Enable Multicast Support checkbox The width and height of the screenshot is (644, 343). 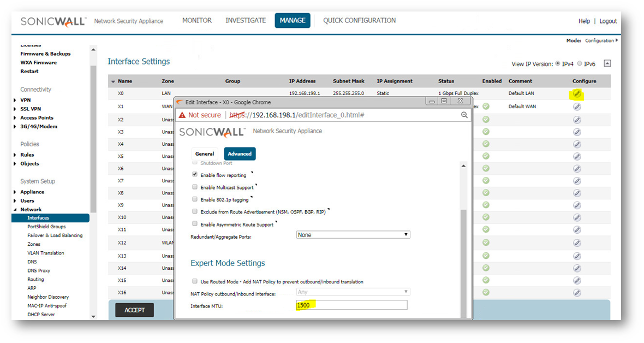coord(195,187)
